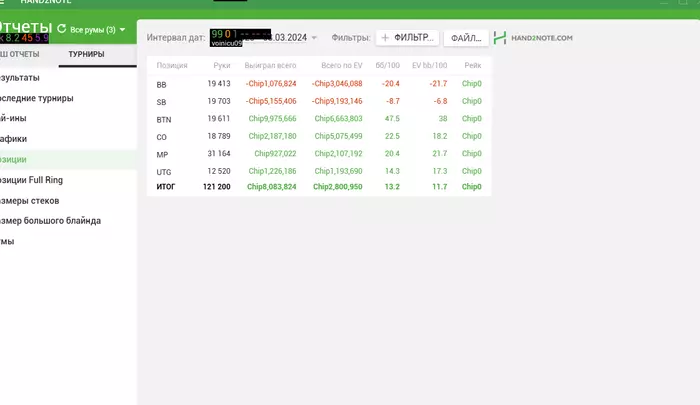Image resolution: width=700 pixels, height=405 pixels.
Task: Click the ИТОГ total row label
Action: coord(166,187)
